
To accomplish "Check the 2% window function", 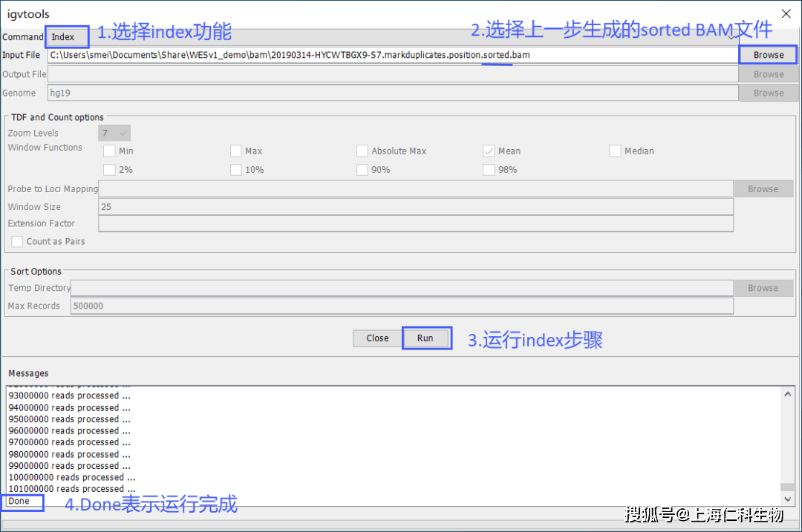I will coord(108,169).
